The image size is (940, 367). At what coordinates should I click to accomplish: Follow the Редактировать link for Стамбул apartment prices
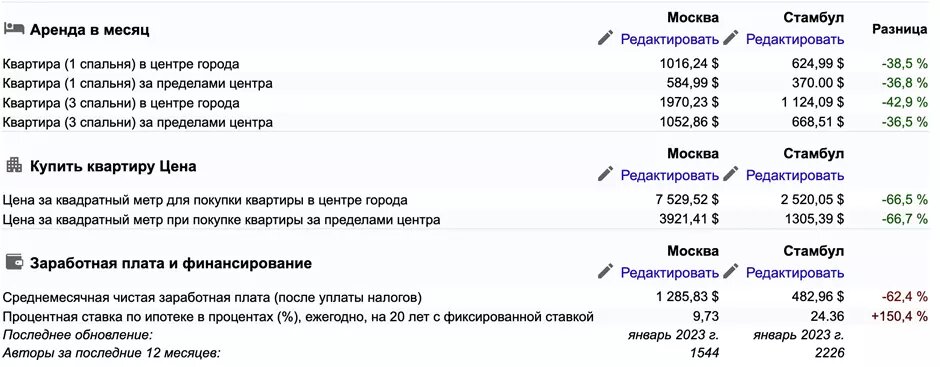(795, 175)
